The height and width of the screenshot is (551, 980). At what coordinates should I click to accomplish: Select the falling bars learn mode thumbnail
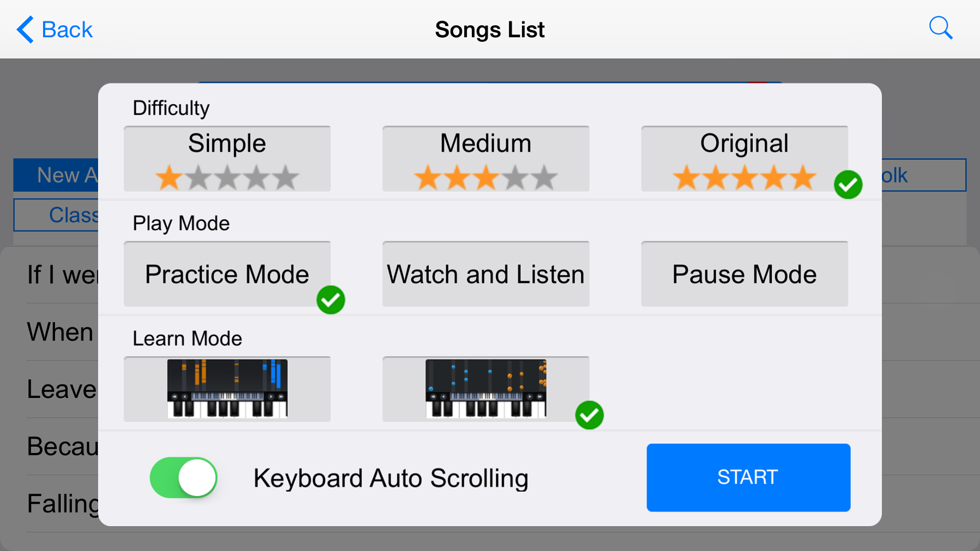pos(227,389)
